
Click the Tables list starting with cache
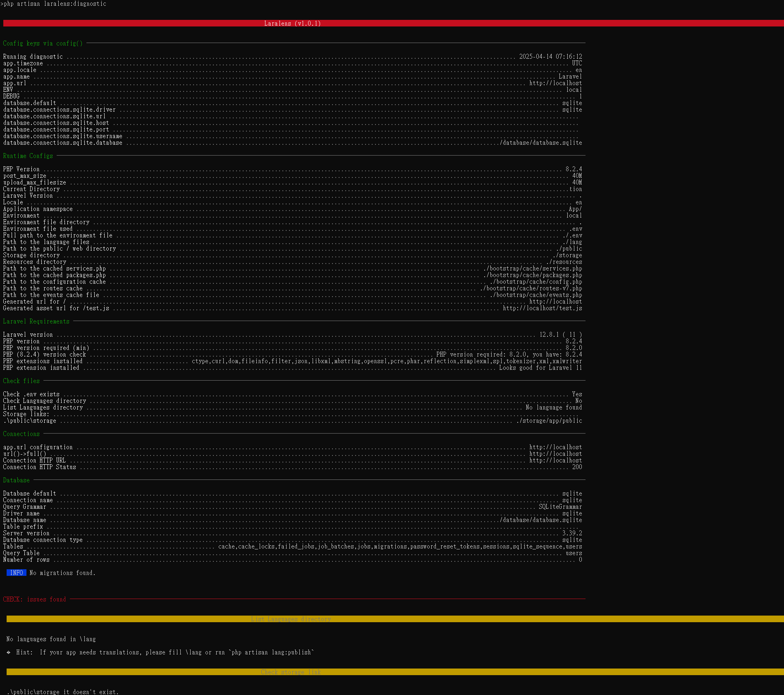coord(400,546)
